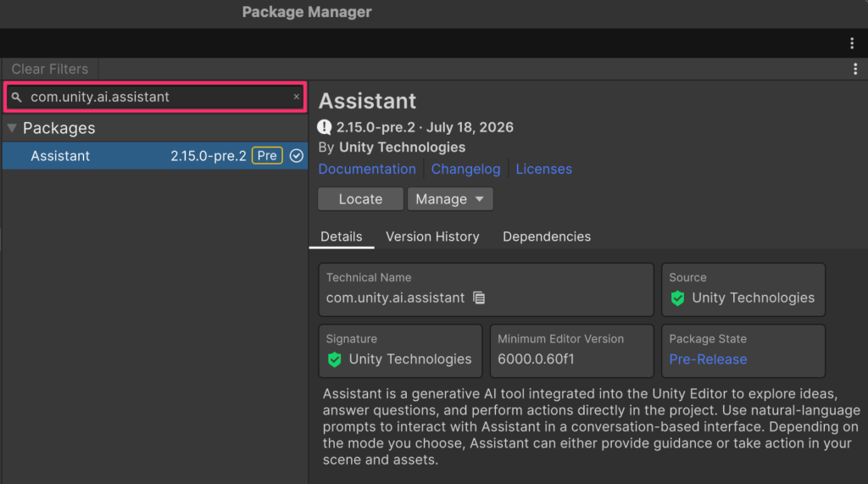Open the upper three-dot window menu
The width and height of the screenshot is (868, 484).
click(852, 43)
